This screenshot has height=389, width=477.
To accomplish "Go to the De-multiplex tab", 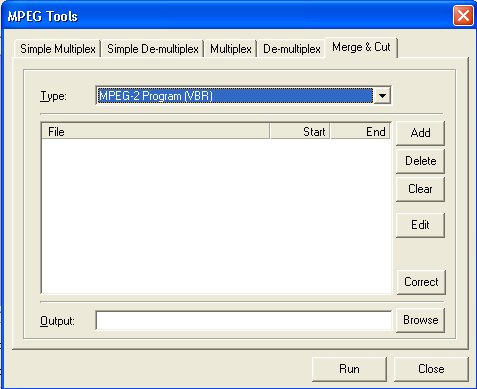I will pos(292,49).
